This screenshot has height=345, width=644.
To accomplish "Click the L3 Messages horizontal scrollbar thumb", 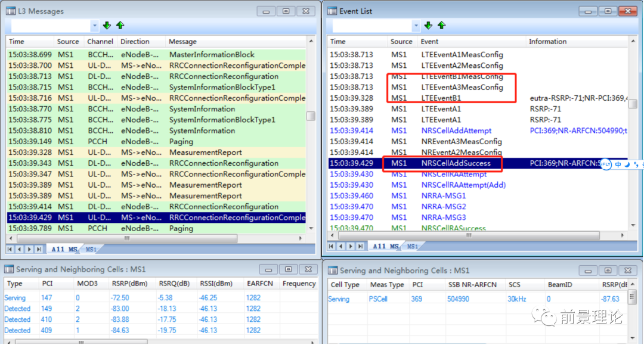I will (x=127, y=238).
